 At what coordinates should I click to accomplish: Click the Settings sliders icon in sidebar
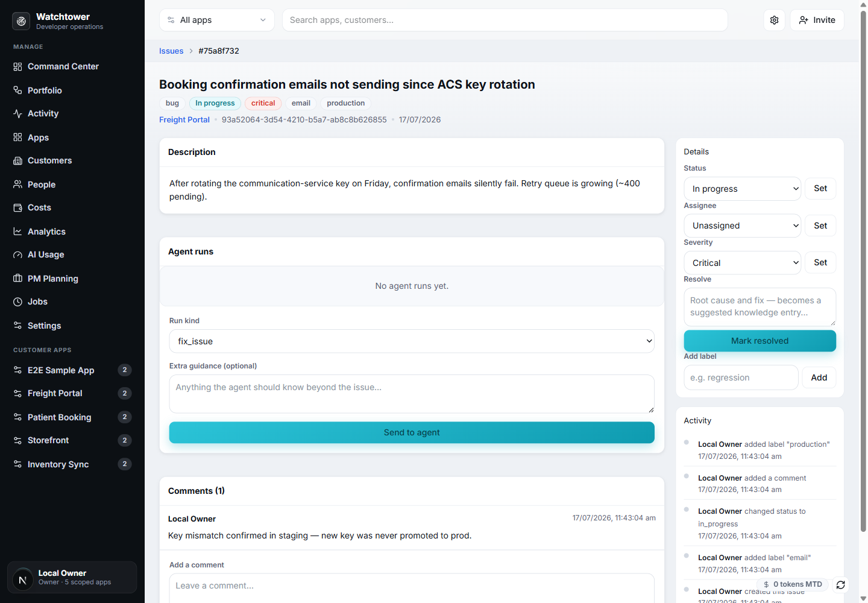[x=17, y=326]
